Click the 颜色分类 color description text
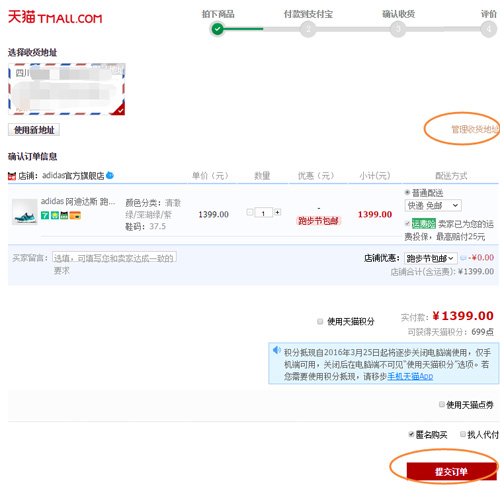This screenshot has height=487, width=500. 153,209
